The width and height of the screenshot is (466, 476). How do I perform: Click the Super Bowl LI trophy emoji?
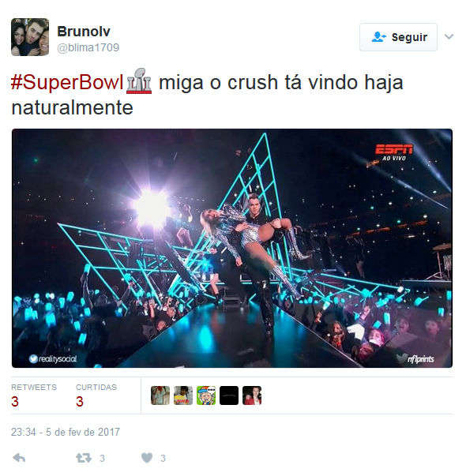(139, 81)
